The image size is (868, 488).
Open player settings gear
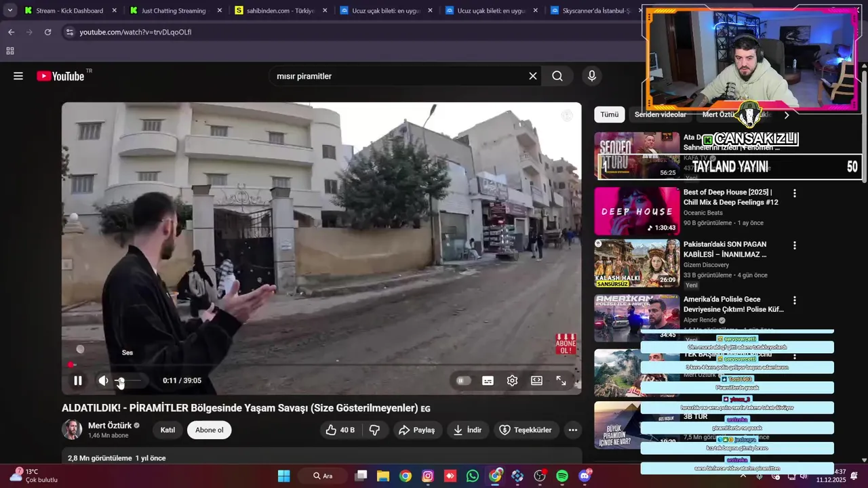[x=512, y=381]
